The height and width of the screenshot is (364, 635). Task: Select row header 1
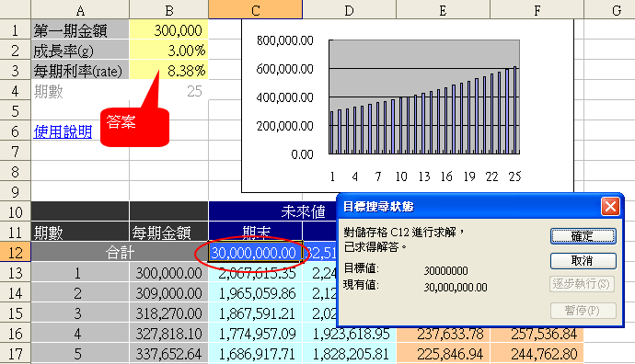pyautogui.click(x=16, y=30)
